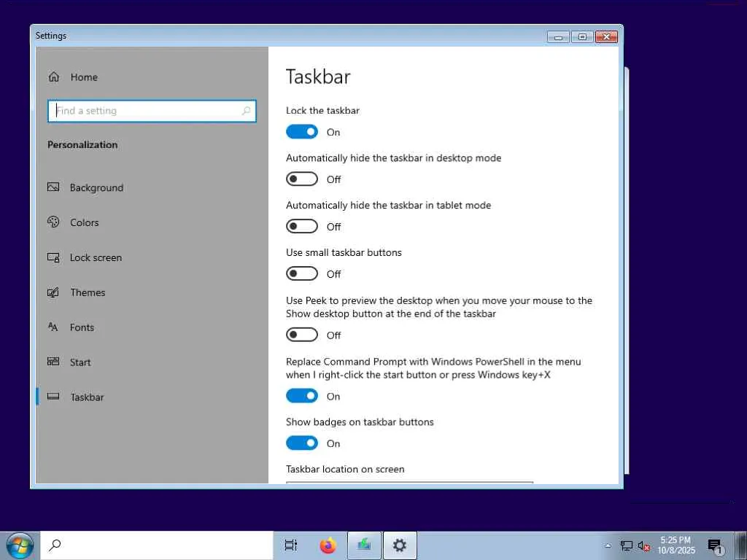Go to Start settings page

coord(80,362)
